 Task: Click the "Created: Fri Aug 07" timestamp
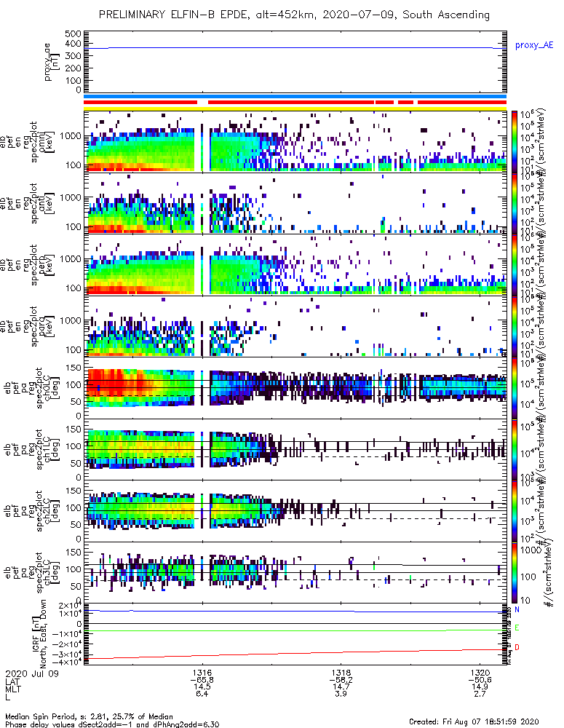474,721
